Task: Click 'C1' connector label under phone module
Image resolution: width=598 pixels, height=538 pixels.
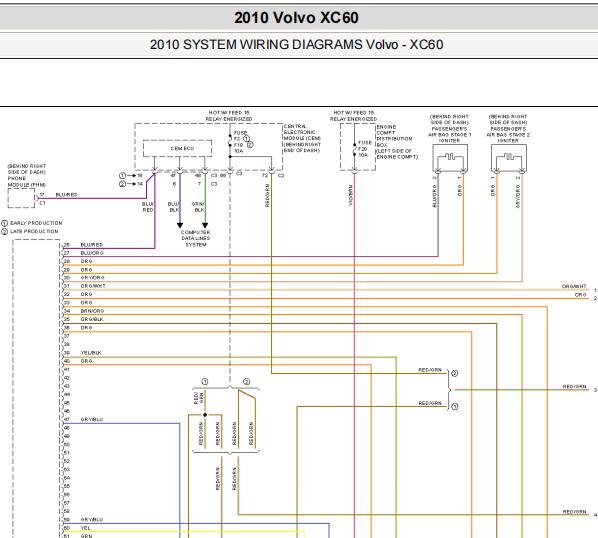Action: (x=42, y=203)
